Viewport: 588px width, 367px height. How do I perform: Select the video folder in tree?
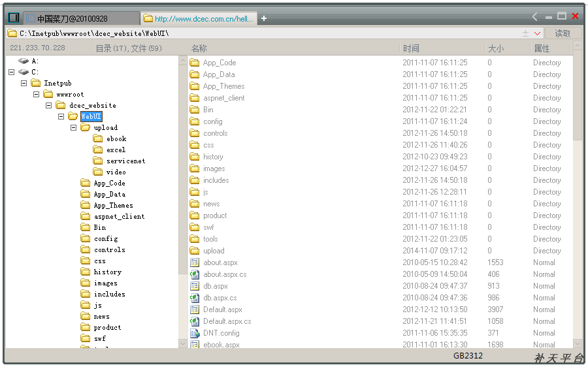click(x=116, y=172)
